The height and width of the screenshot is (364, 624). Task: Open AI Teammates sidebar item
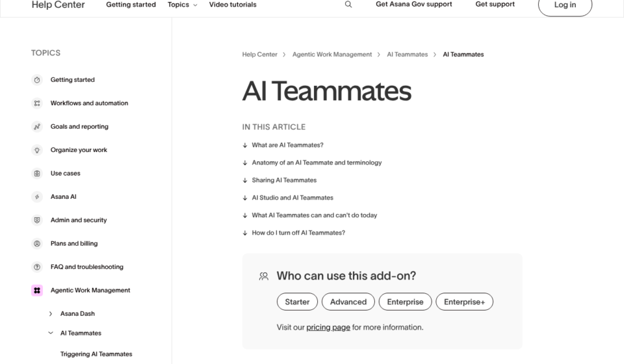click(81, 333)
